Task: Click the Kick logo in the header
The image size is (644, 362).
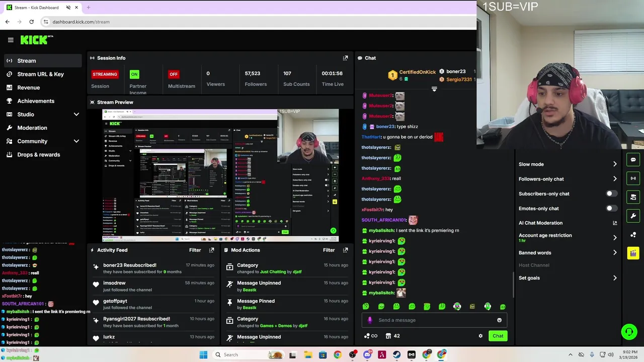Action: click(x=36, y=40)
